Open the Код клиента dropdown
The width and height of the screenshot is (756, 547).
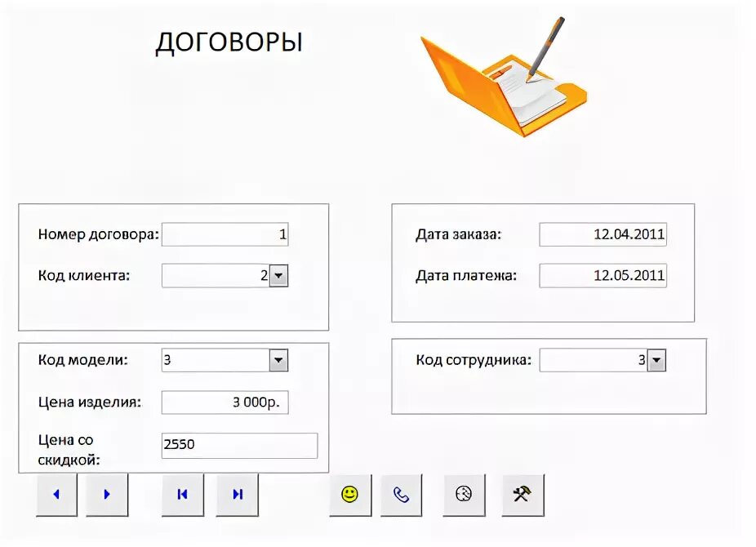277,275
